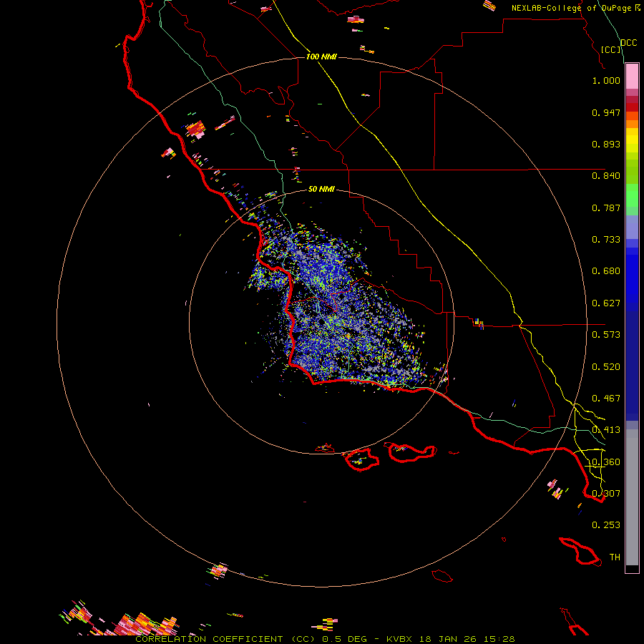Select the 0.467 legend value
The width and height of the screenshot is (644, 644).
tap(606, 399)
